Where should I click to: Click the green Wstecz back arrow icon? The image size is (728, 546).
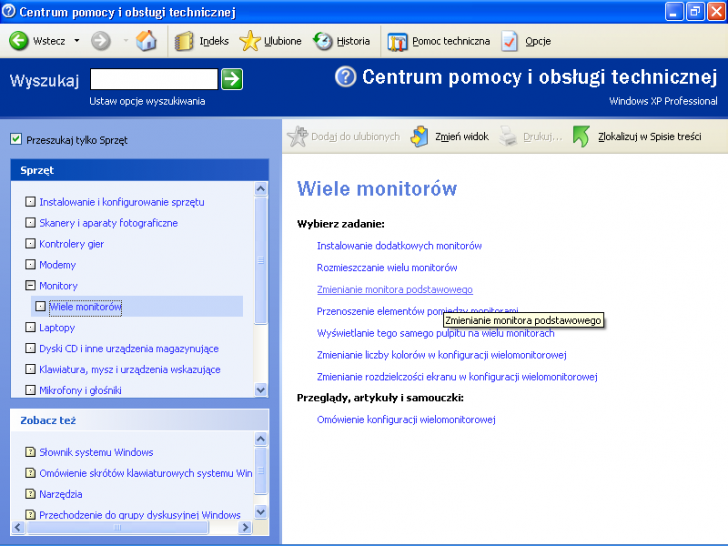(19, 41)
